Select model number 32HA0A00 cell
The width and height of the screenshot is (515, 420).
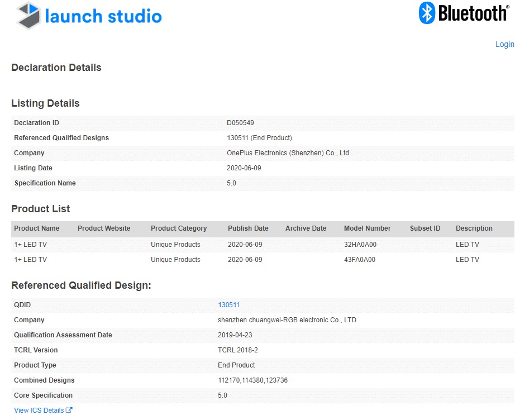pos(360,245)
